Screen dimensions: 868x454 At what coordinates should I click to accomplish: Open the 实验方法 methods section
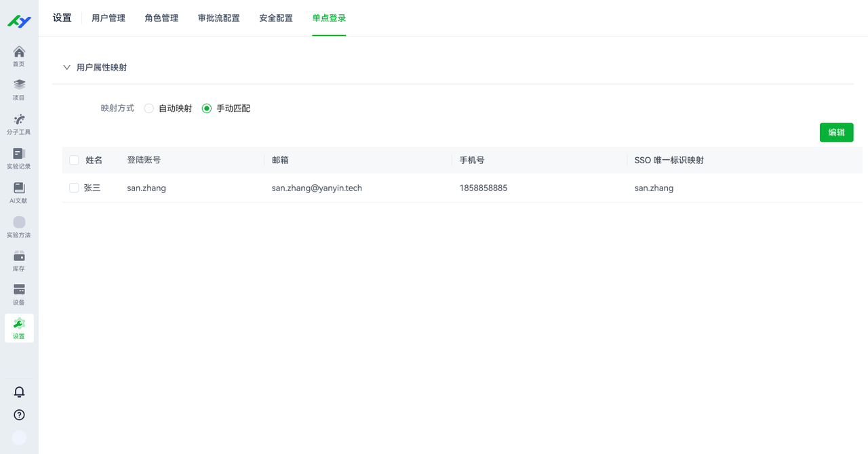pyautogui.click(x=19, y=226)
